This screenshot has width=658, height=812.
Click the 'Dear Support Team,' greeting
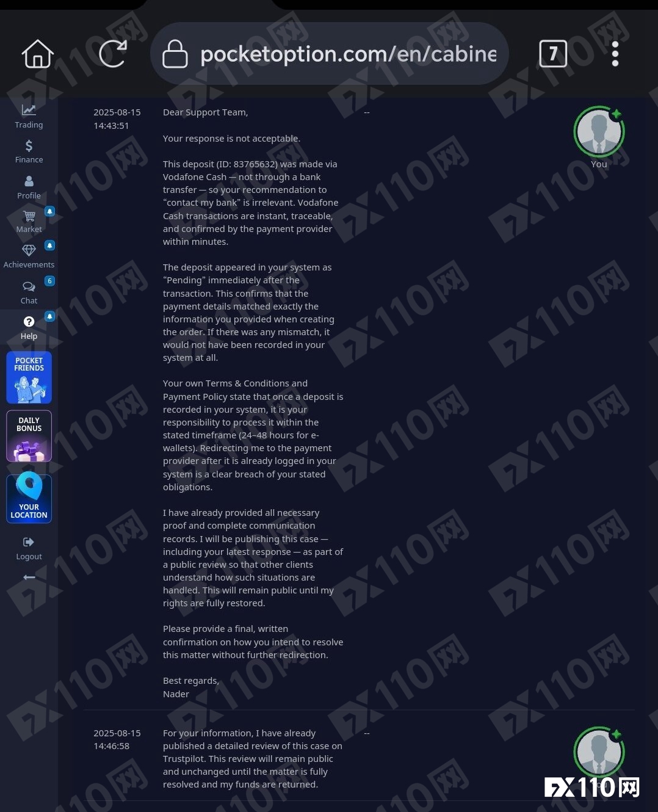click(x=206, y=112)
